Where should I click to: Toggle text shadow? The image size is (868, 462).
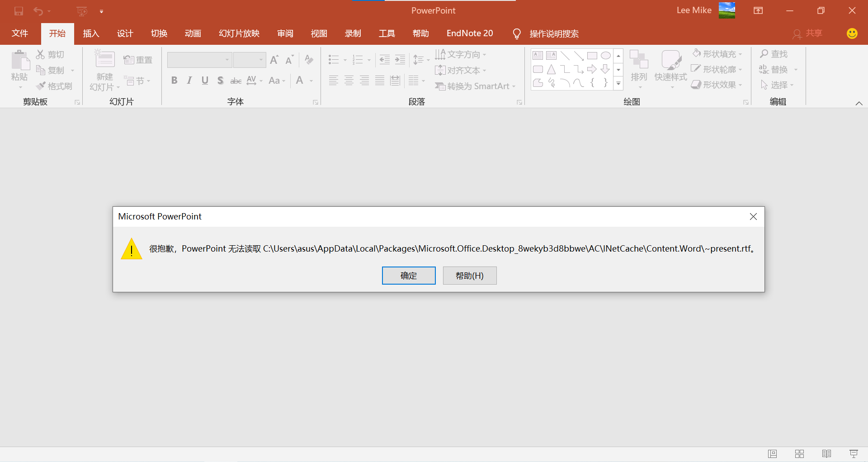coord(220,81)
